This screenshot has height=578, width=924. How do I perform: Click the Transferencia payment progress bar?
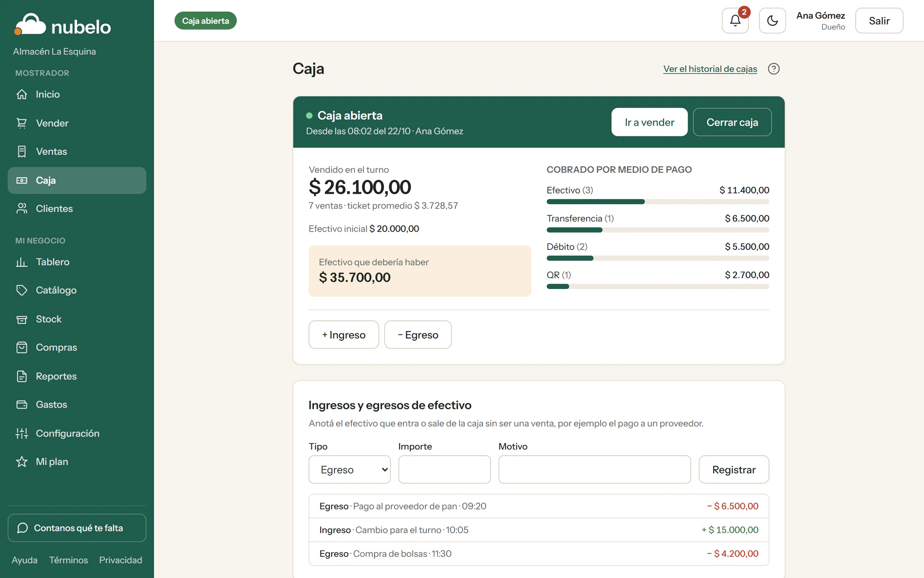[658, 230]
